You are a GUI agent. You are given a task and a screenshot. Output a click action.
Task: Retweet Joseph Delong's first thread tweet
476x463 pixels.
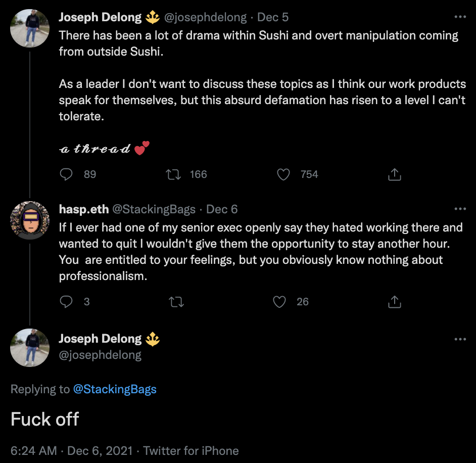pyautogui.click(x=174, y=174)
